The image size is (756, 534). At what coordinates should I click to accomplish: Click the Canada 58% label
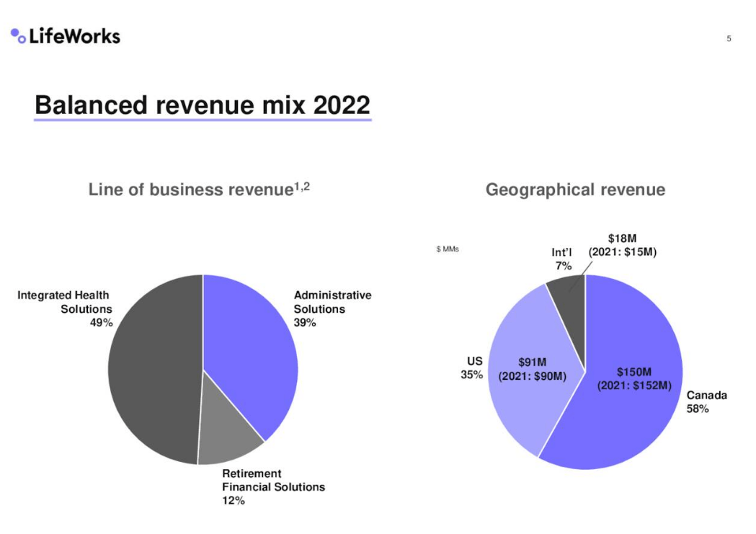[x=707, y=402]
